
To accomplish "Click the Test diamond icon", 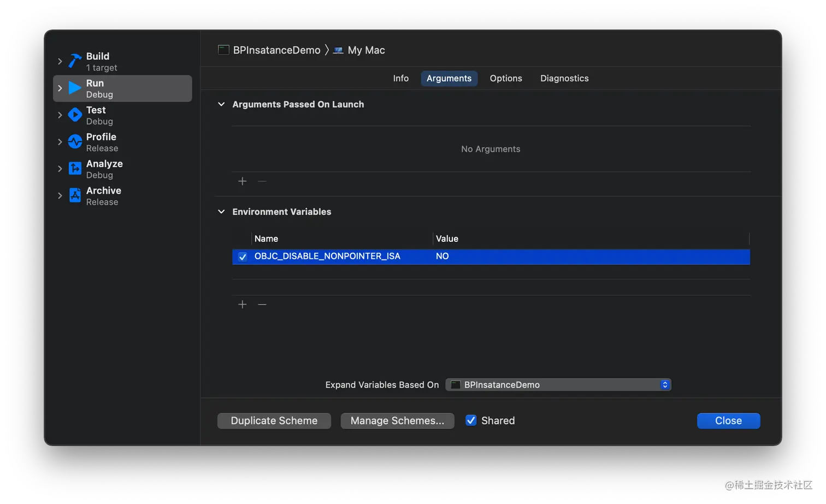I will (x=75, y=115).
